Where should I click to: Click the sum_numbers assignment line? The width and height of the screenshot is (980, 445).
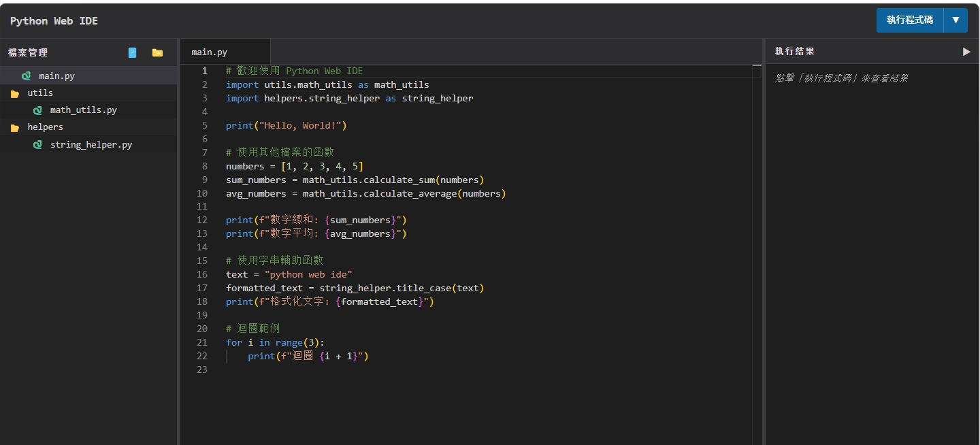(355, 180)
